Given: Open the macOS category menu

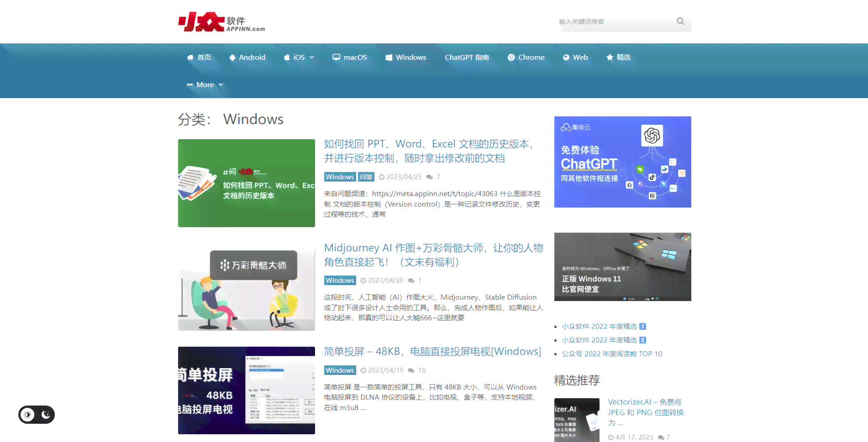Looking at the screenshot, I should point(350,57).
